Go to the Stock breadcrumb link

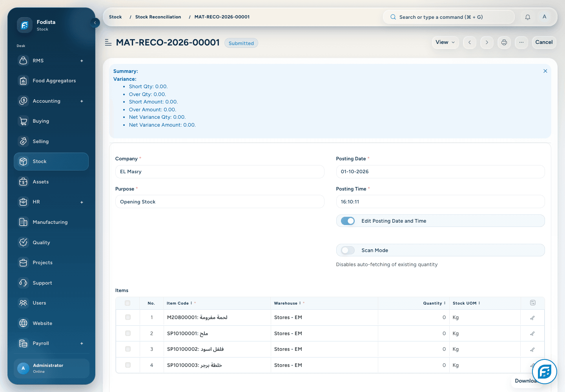click(115, 17)
